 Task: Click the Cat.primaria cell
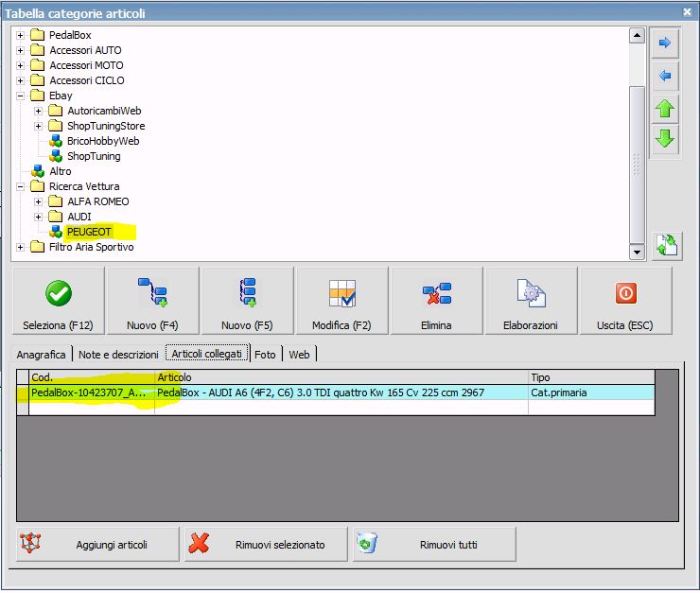pyautogui.click(x=591, y=392)
